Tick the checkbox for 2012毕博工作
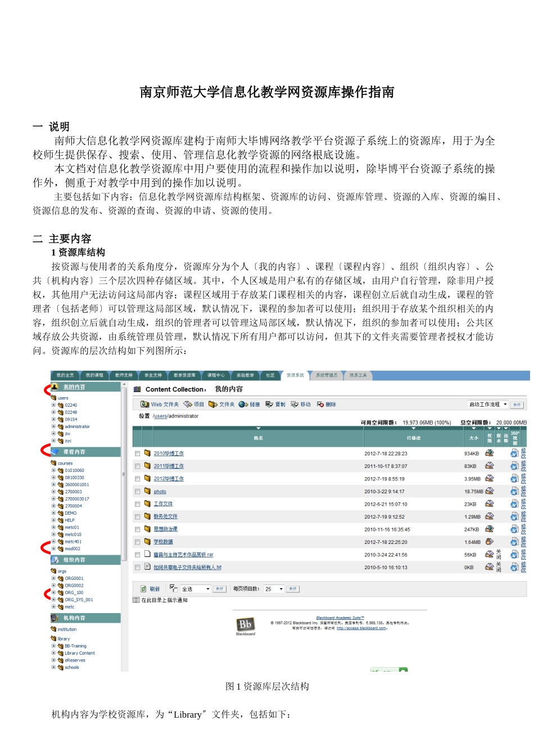This screenshot has width=534, height=756. tap(137, 479)
